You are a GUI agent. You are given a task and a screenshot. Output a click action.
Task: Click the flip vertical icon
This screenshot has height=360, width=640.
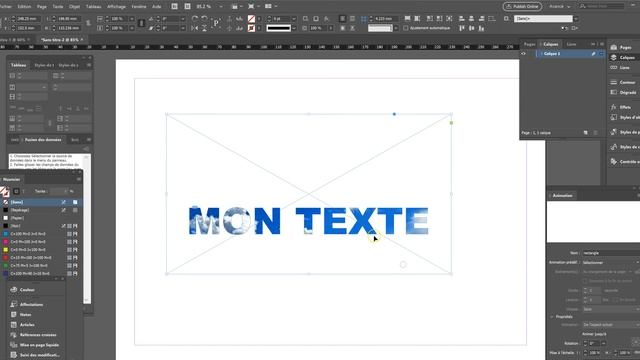click(204, 28)
